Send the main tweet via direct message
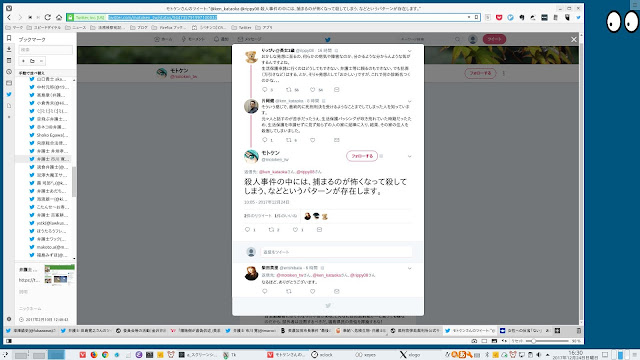Image resolution: width=640 pixels, height=360 pixels. pos(319,230)
